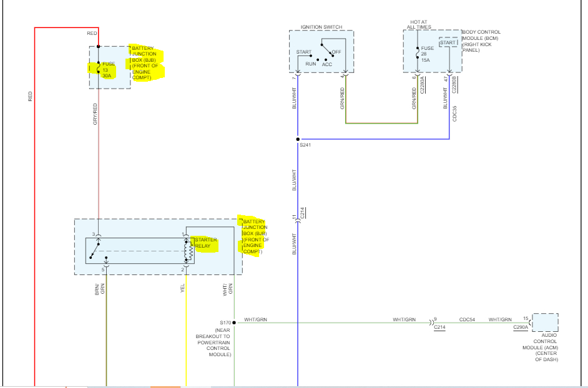Screen dimensions: 588x388
Task: Click GRN/RED label under ignition switch pin 4
Action: point(342,99)
